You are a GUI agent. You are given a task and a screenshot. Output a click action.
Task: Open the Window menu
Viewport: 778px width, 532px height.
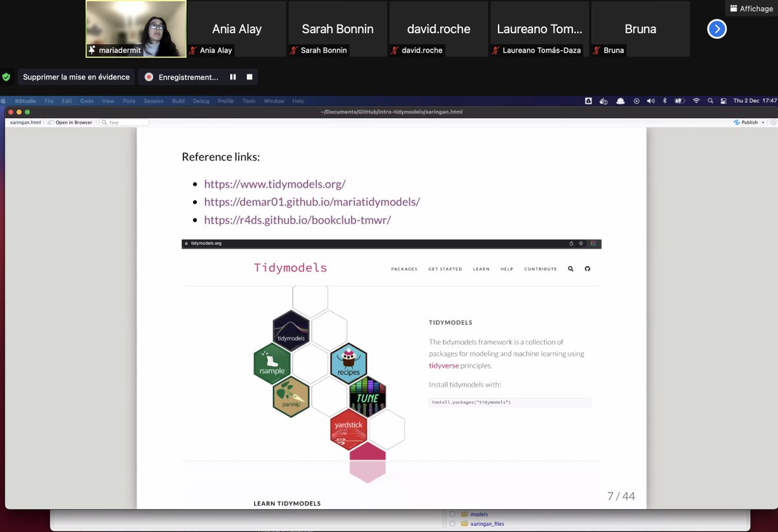[x=274, y=101]
